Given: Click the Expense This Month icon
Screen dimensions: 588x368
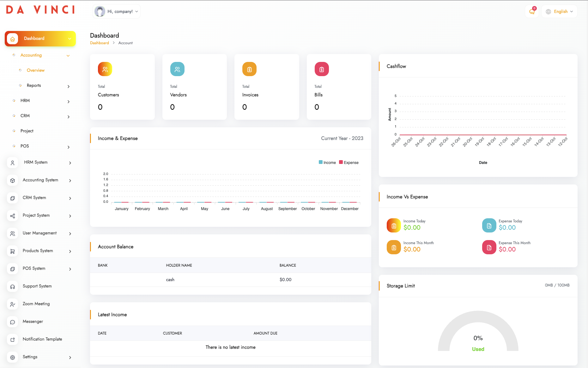Looking at the screenshot, I should tap(489, 247).
